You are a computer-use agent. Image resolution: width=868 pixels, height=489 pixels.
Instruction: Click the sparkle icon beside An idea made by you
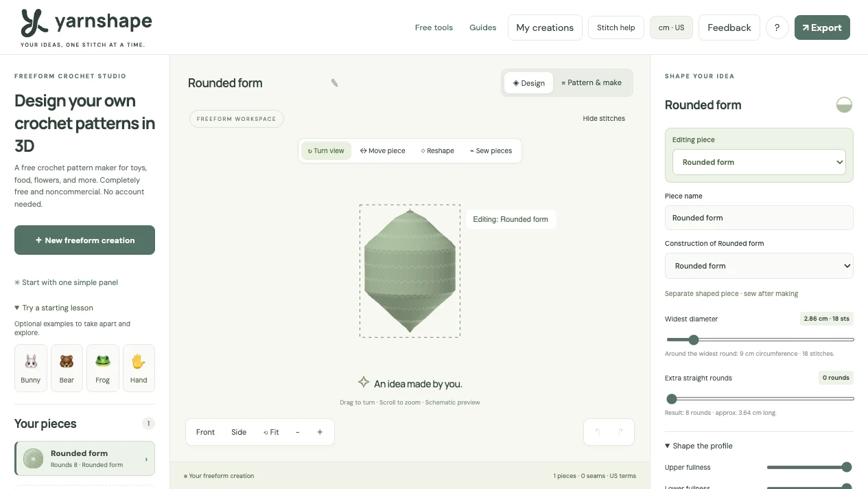pos(364,383)
